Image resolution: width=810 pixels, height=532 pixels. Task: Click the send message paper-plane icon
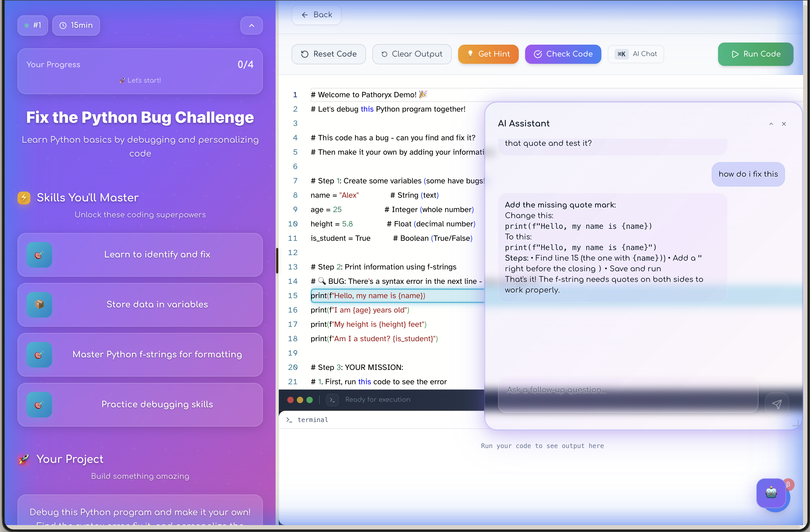point(777,404)
